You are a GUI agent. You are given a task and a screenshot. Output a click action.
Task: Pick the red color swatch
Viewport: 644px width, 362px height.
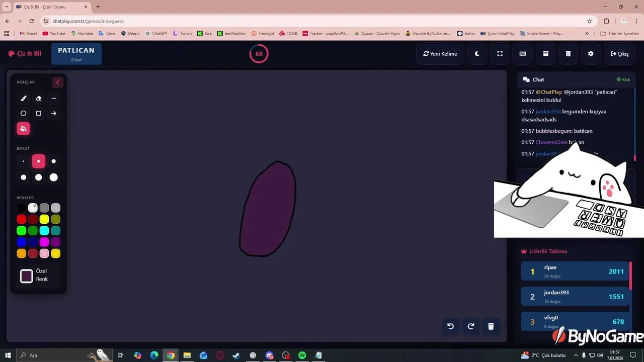[21, 219]
